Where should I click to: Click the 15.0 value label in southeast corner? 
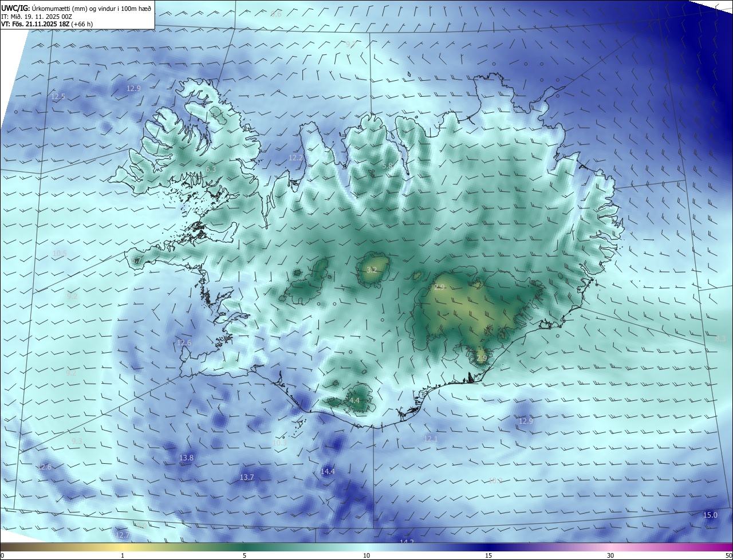coord(710,515)
